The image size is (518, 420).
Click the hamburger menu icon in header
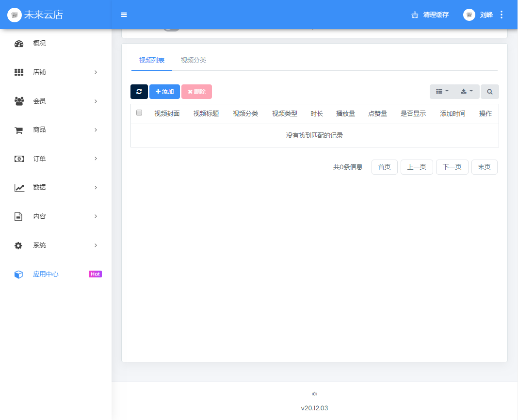[124, 15]
